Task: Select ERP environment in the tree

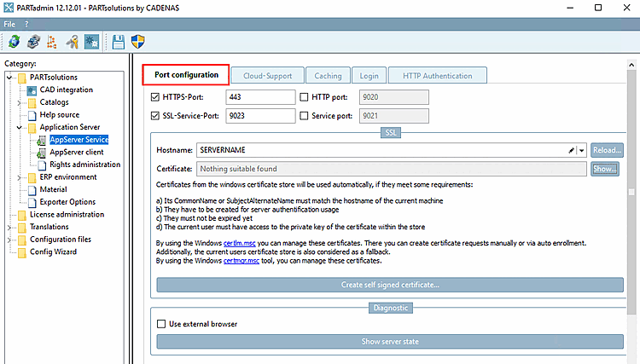Action: tap(68, 177)
